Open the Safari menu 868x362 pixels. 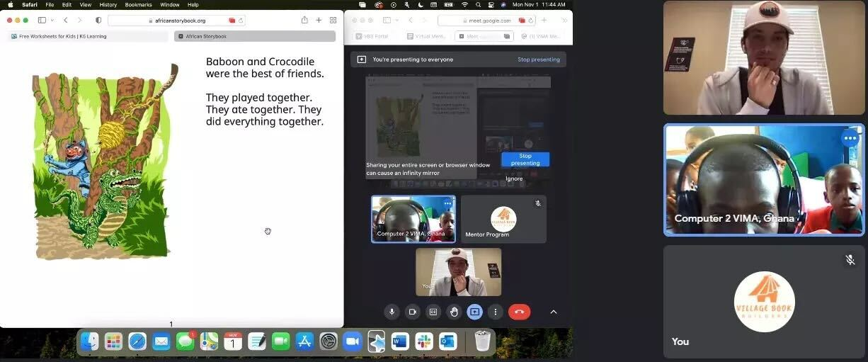30,5
